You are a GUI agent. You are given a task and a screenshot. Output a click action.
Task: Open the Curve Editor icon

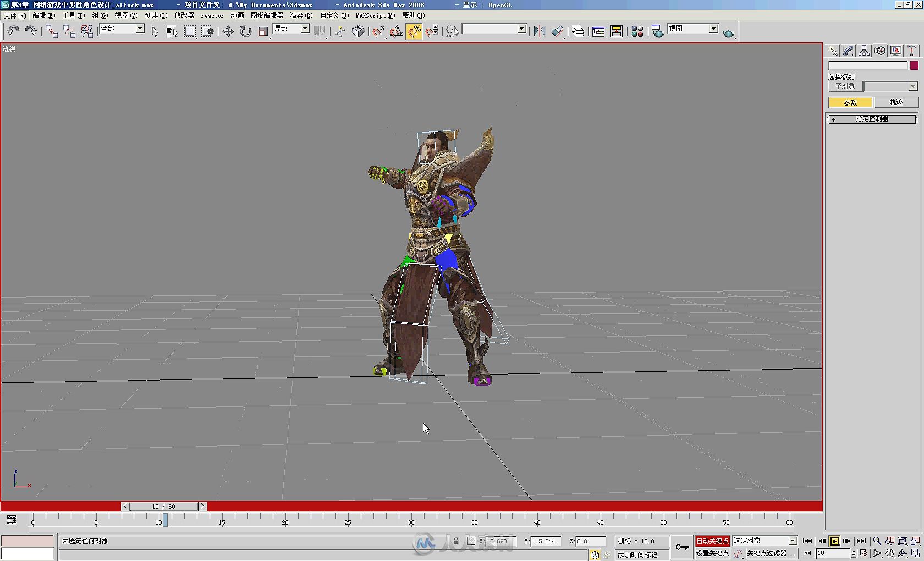pyautogui.click(x=598, y=31)
